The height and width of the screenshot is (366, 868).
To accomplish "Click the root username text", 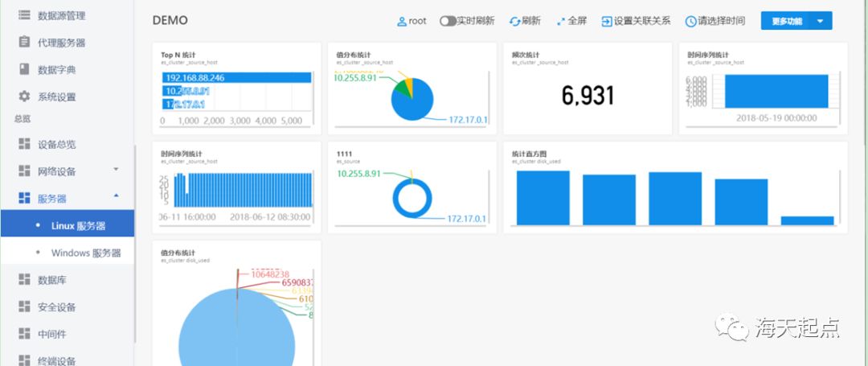I will tap(418, 21).
